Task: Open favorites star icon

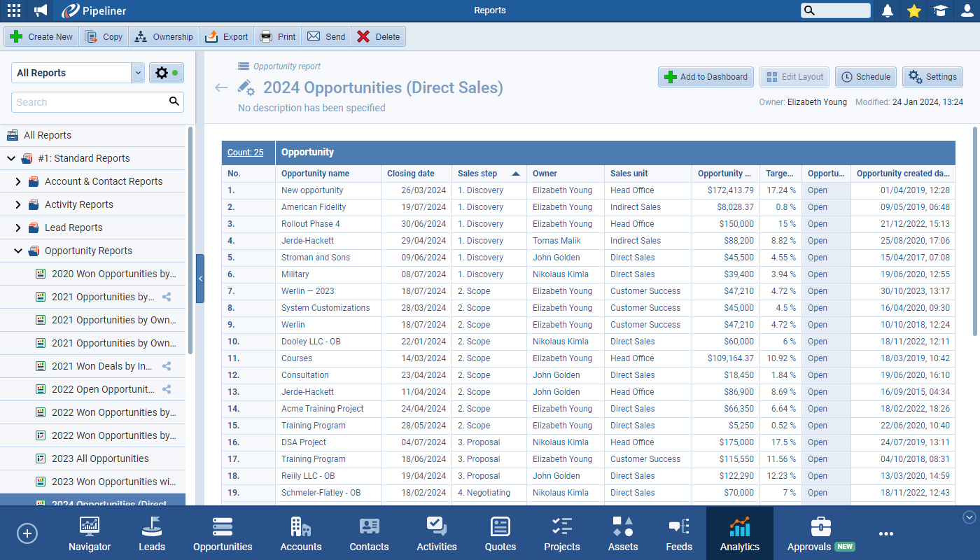Action: click(x=913, y=10)
